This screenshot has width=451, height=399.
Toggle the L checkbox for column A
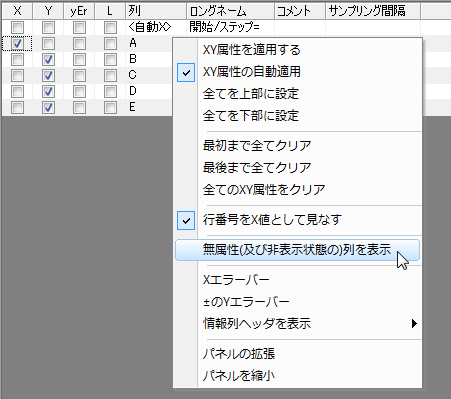point(110,43)
